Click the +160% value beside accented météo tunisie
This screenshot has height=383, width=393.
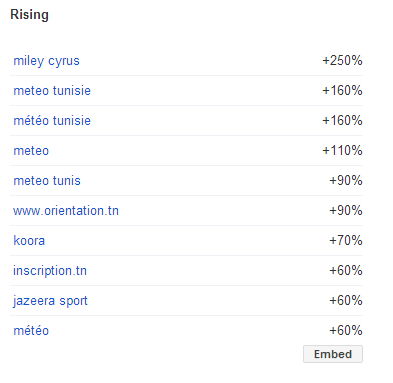342,121
